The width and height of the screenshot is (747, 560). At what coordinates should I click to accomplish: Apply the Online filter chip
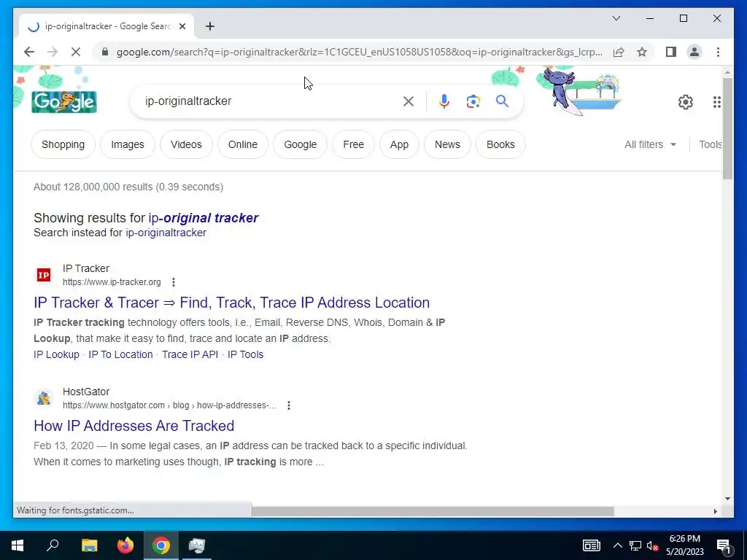243,144
